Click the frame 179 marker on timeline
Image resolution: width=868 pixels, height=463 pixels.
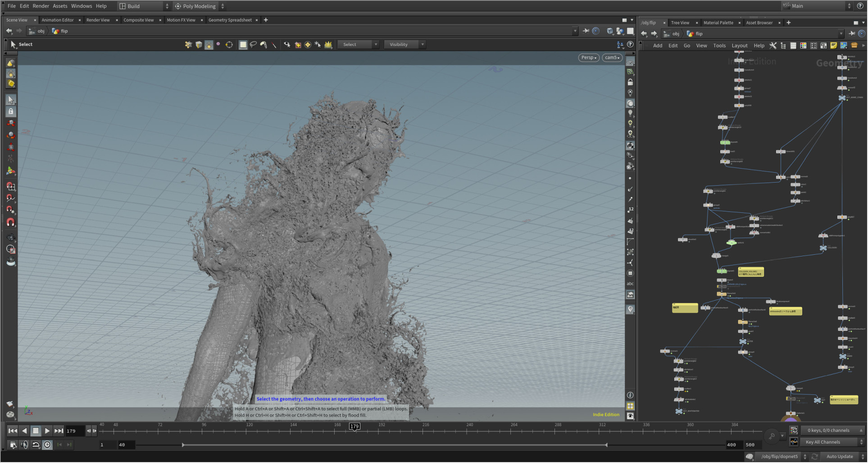coord(354,426)
